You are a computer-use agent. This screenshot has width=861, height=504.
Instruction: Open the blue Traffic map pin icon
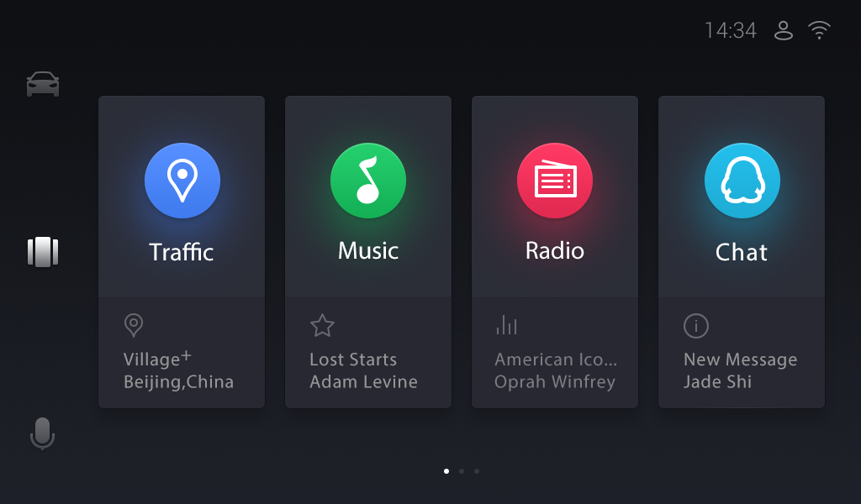pyautogui.click(x=182, y=181)
